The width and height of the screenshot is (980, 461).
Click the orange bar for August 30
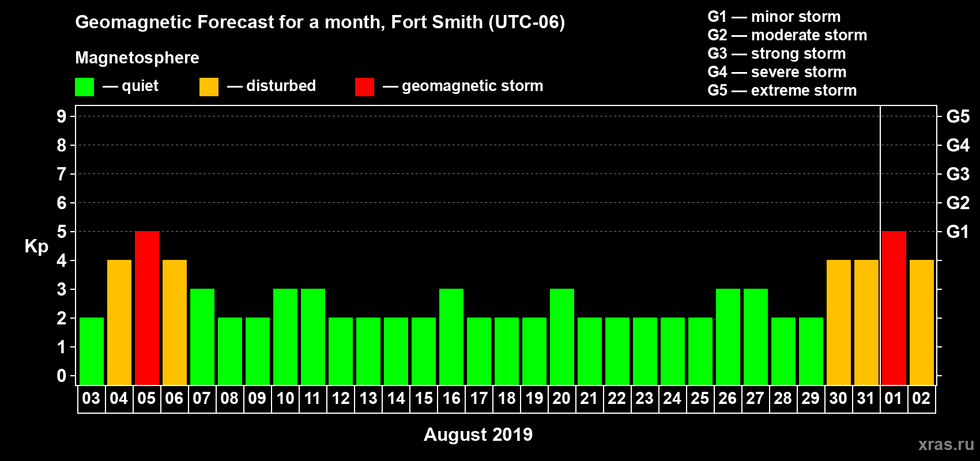[x=839, y=323]
